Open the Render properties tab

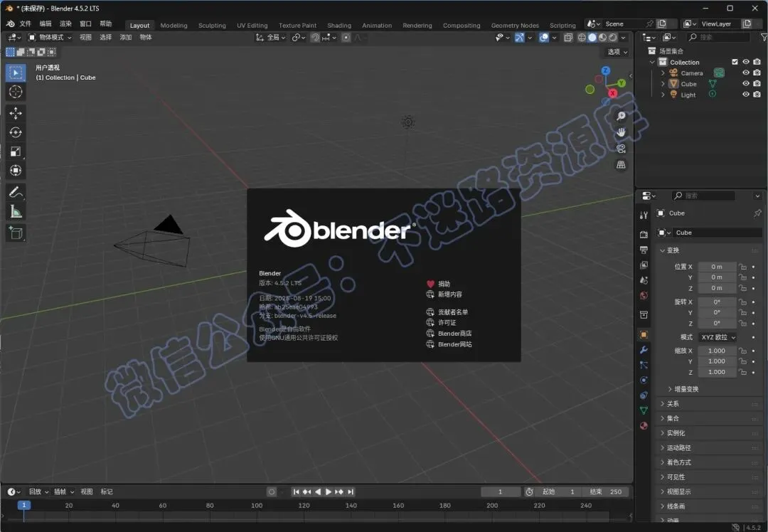click(644, 235)
